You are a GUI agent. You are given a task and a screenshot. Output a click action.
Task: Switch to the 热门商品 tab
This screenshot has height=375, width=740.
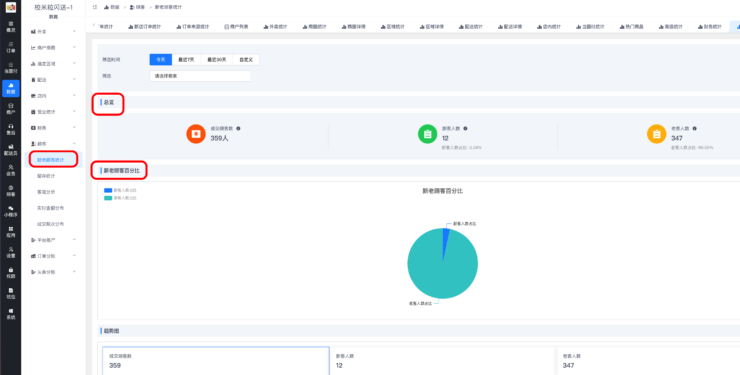(x=631, y=27)
